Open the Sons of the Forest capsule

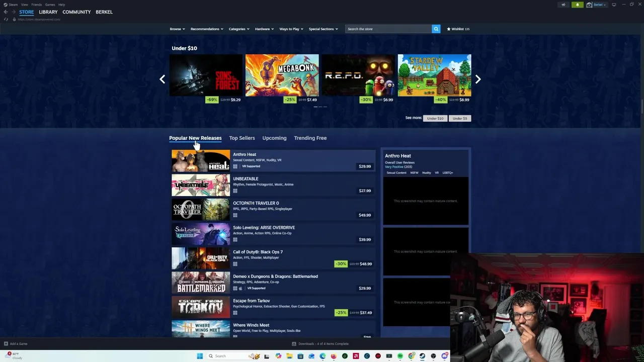(x=206, y=75)
